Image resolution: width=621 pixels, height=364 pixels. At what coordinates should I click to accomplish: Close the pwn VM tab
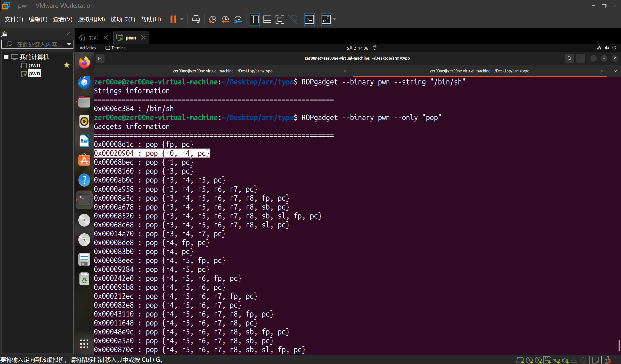[x=143, y=37]
